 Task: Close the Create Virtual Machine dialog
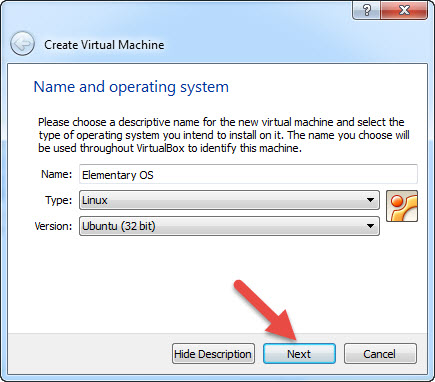(x=404, y=10)
